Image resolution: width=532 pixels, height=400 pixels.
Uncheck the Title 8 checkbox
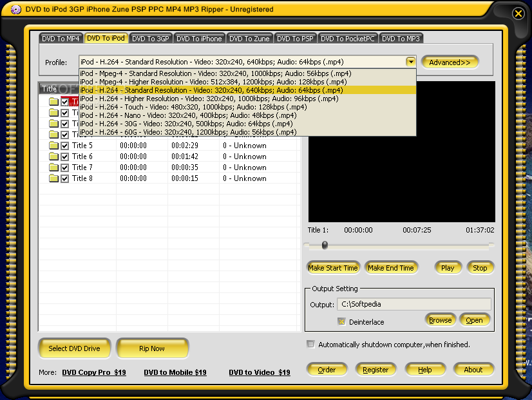coord(65,178)
